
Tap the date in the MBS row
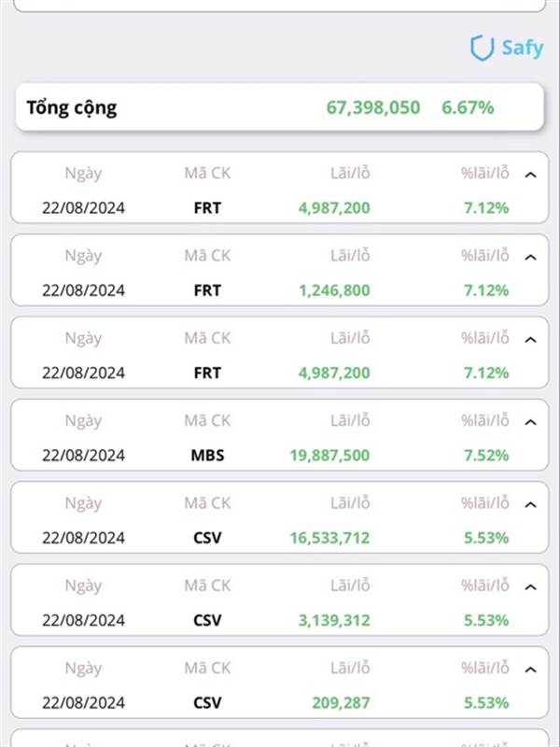click(83, 456)
